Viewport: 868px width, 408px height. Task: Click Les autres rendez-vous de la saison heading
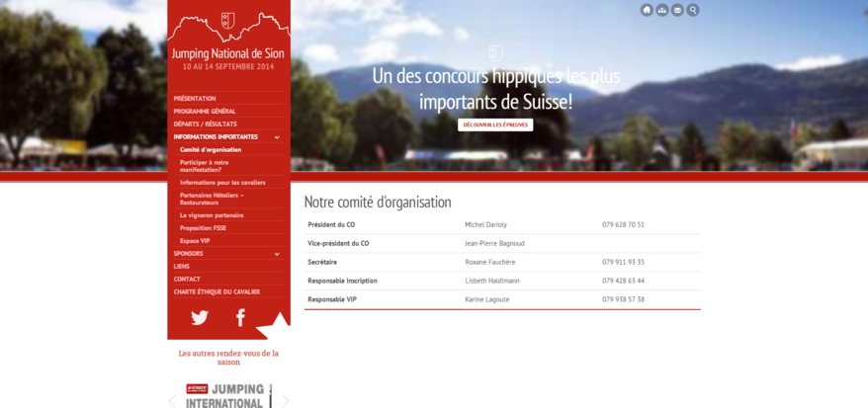coord(228,358)
